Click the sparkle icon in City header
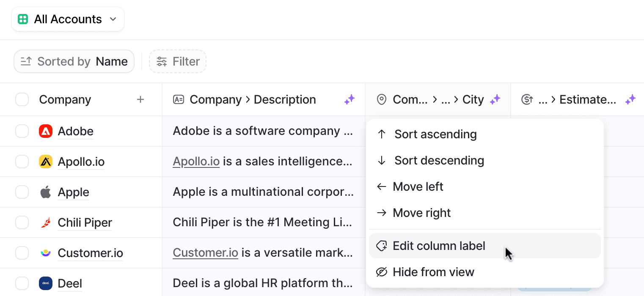The image size is (644, 296). [495, 99]
